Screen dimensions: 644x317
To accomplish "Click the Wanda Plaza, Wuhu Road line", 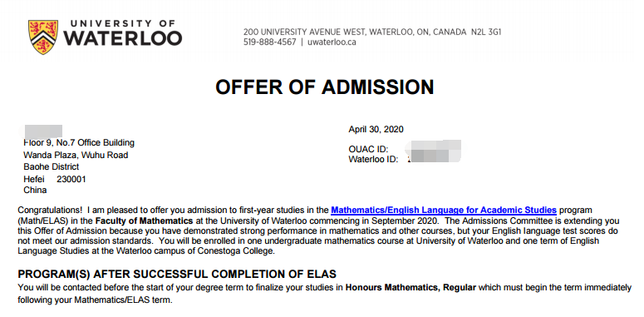I will click(x=76, y=155).
